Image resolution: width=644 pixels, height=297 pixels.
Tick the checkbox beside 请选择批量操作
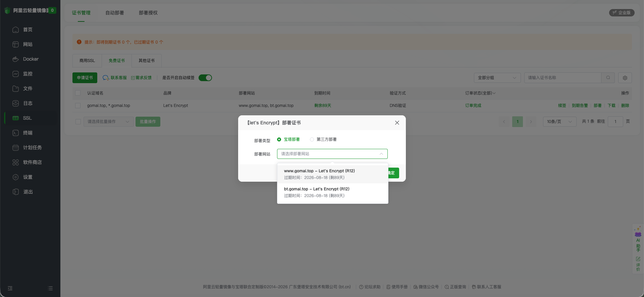point(78,122)
